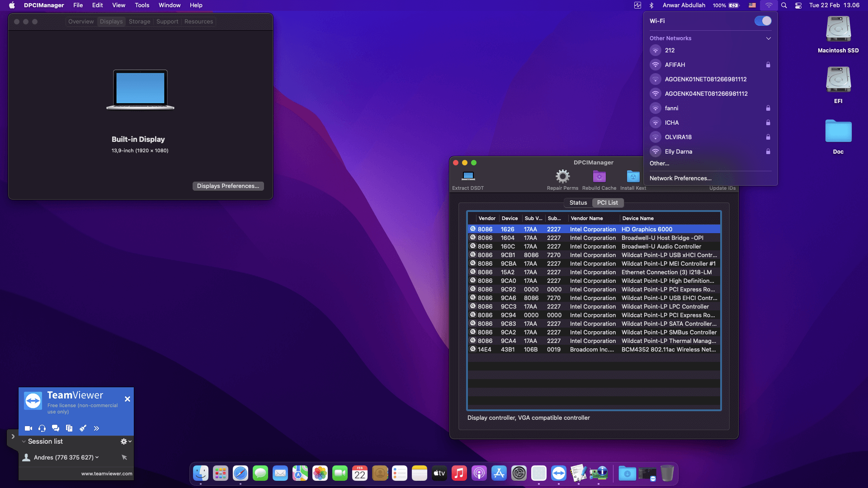Switch to the Status tab
This screenshot has width=868, height=488.
pyautogui.click(x=578, y=203)
